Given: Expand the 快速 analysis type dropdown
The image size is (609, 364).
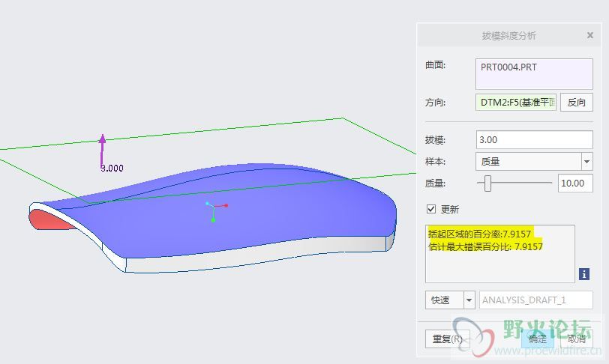Looking at the screenshot, I should (x=469, y=300).
